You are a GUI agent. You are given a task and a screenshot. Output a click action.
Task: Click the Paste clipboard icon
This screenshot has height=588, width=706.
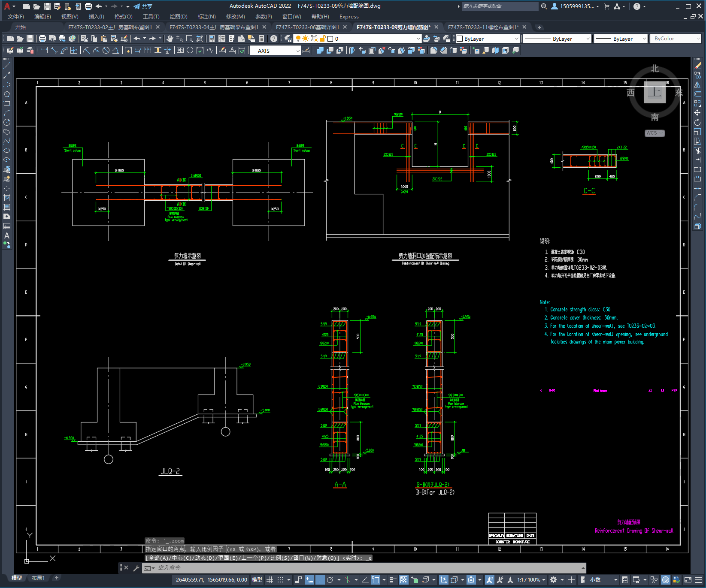click(x=104, y=39)
